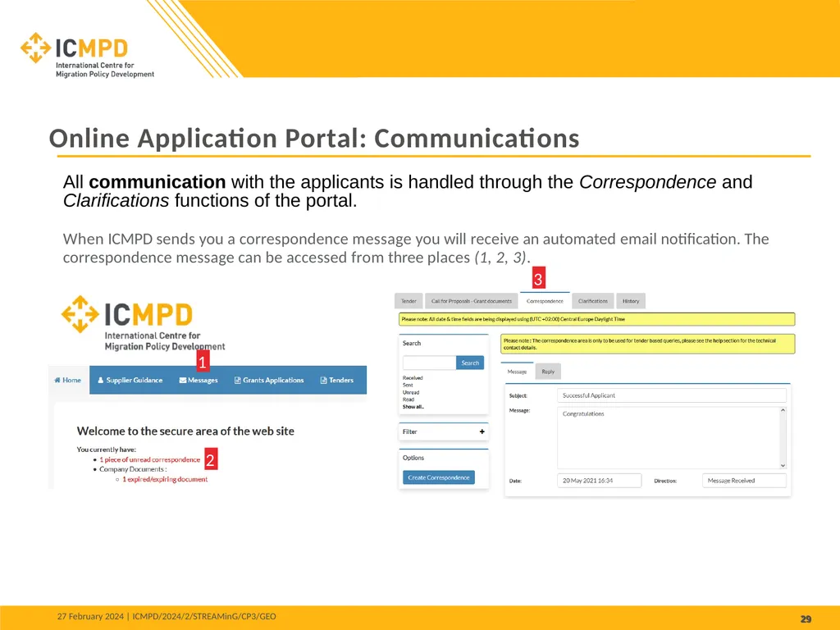Open the Tenders menu item

pos(337,381)
